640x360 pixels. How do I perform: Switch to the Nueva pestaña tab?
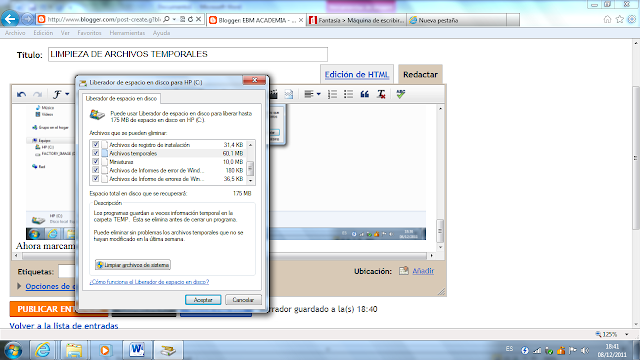457,20
